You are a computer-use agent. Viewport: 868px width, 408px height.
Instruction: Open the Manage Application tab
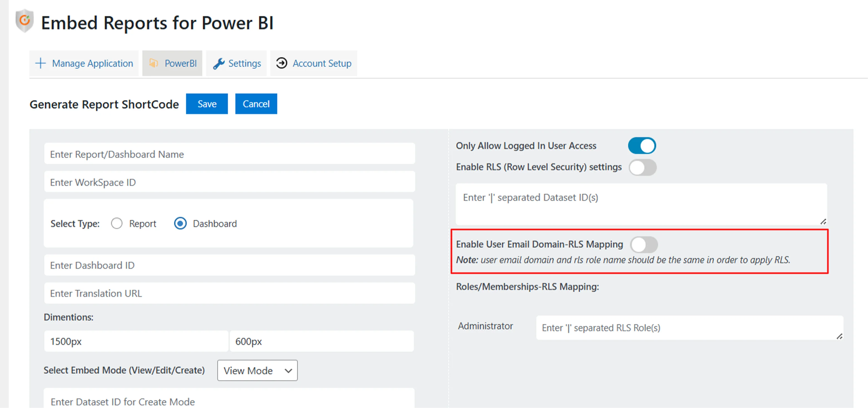point(84,63)
